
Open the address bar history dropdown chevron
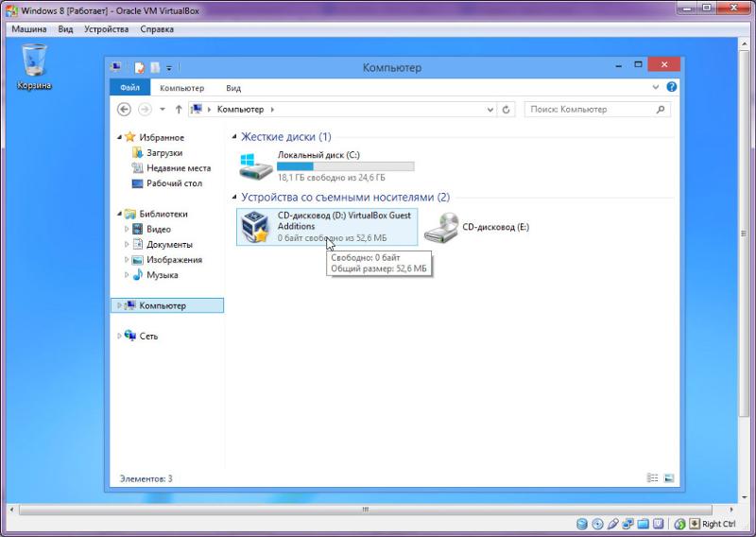tap(490, 110)
